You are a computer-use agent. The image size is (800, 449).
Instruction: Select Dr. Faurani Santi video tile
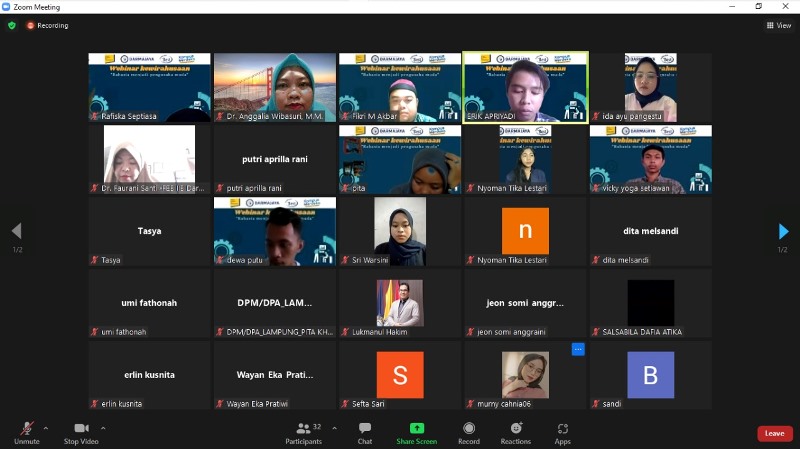(x=149, y=159)
